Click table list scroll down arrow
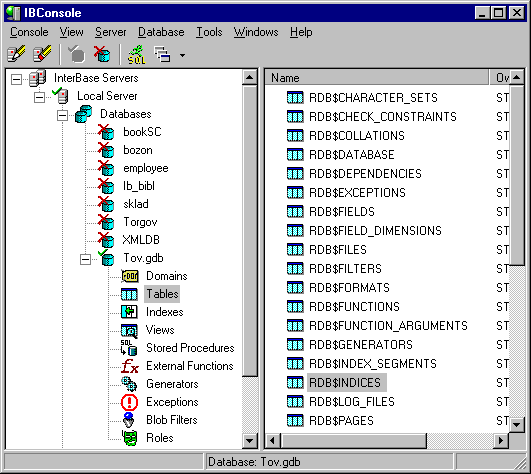This screenshot has width=531, height=474. [517, 424]
